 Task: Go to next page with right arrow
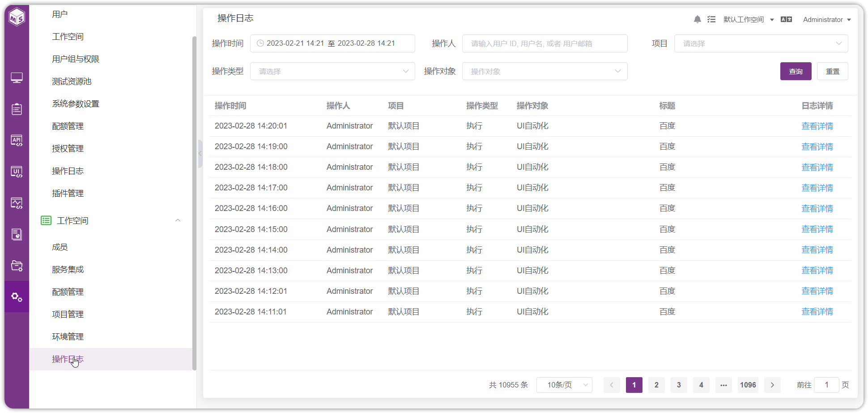point(772,385)
